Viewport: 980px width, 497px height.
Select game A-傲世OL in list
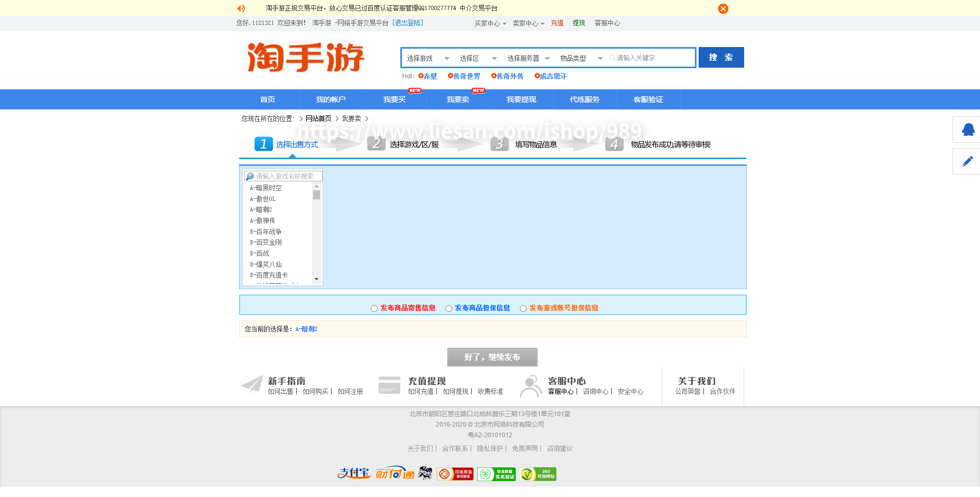click(263, 199)
